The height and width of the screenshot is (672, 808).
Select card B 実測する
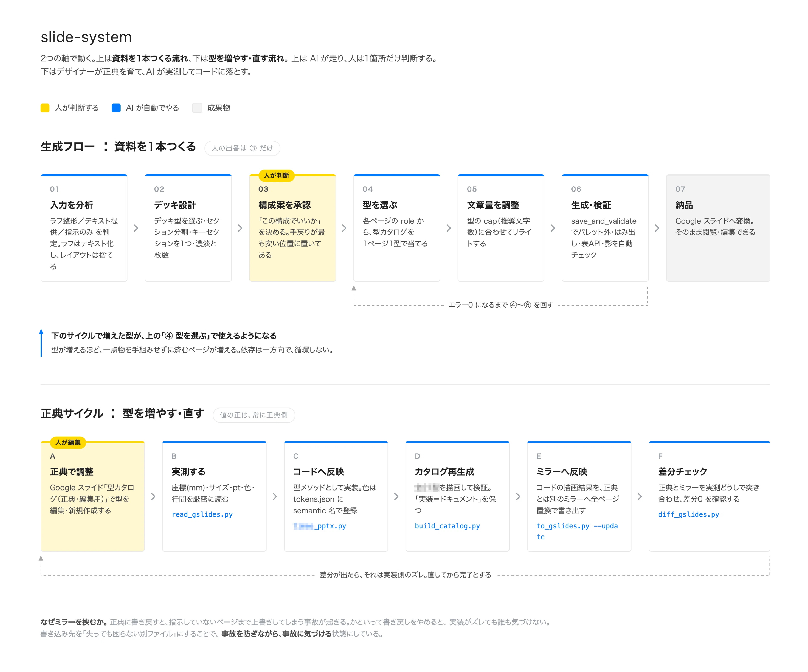214,497
